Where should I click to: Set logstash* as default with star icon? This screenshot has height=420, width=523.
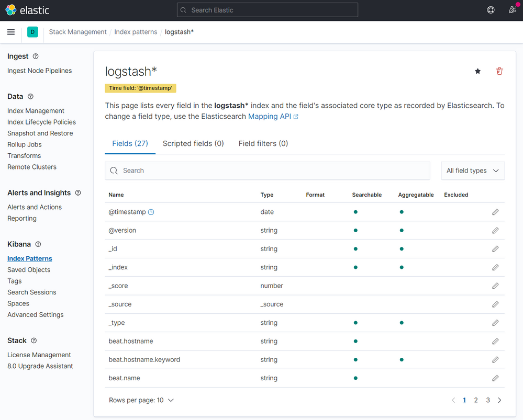pyautogui.click(x=477, y=71)
